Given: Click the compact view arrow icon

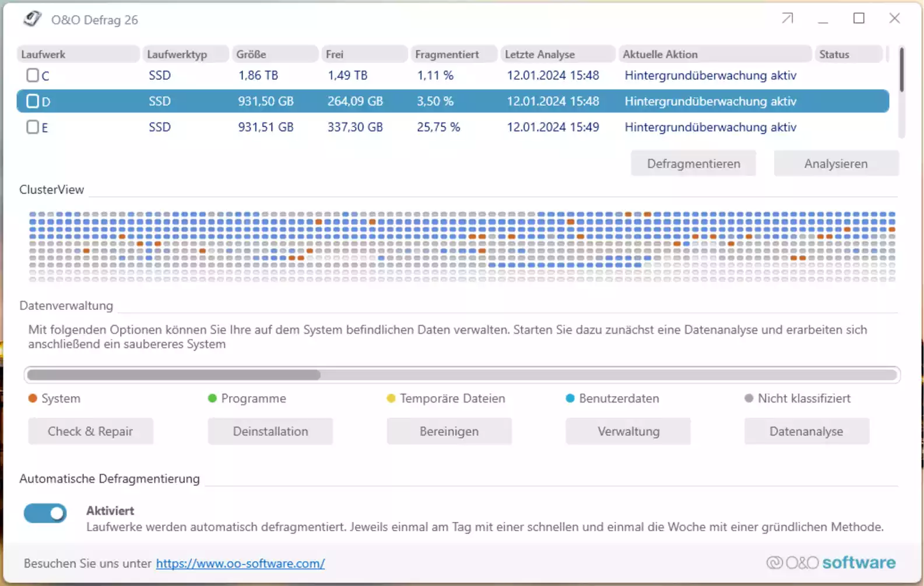Looking at the screenshot, I should pos(787,19).
